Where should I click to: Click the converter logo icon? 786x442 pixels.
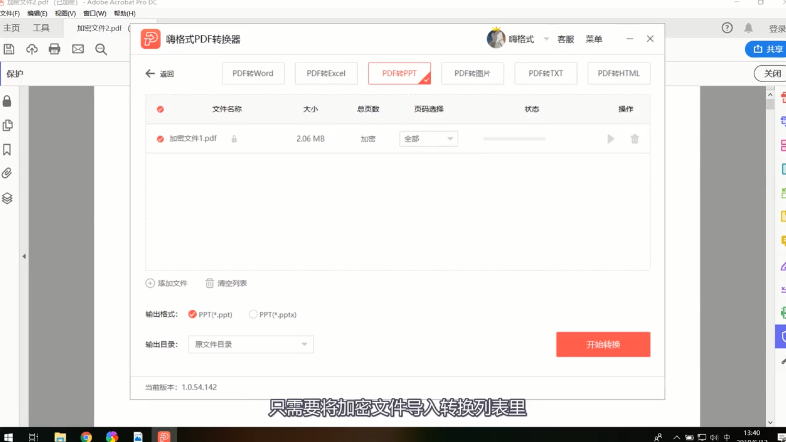coord(150,39)
